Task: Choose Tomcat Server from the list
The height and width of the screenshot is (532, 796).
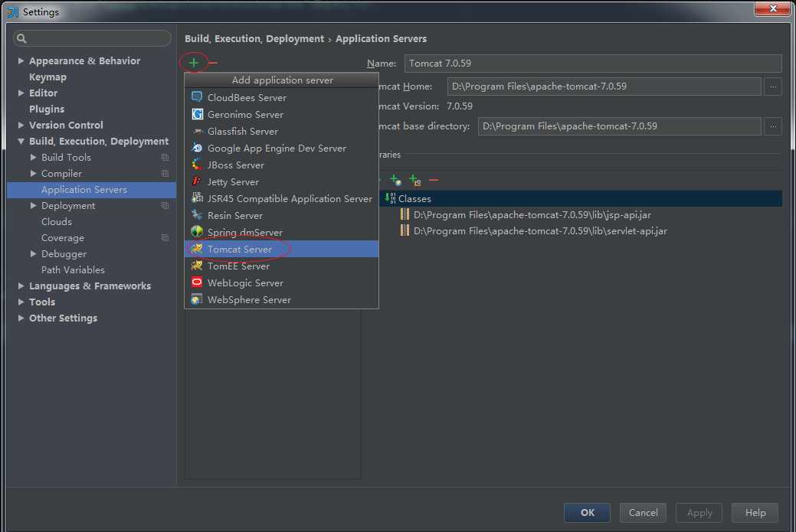Action: pyautogui.click(x=281, y=249)
